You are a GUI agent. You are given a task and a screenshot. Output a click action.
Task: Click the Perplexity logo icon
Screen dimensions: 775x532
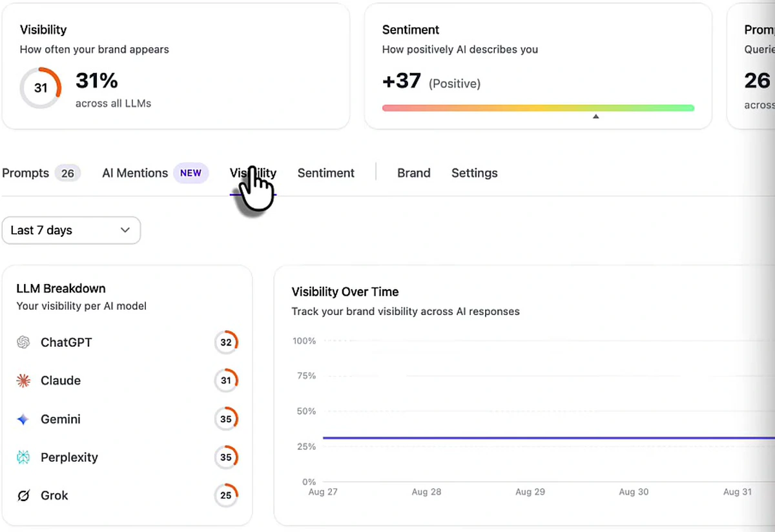click(23, 457)
